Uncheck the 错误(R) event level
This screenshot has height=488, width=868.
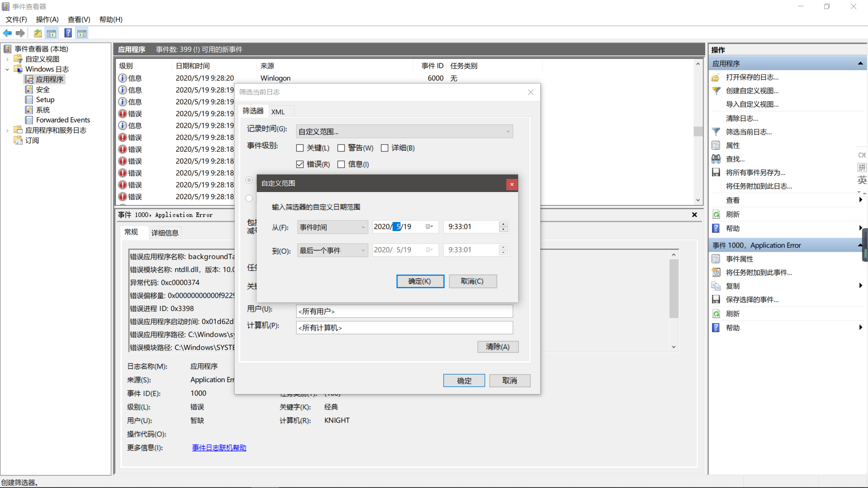(300, 164)
